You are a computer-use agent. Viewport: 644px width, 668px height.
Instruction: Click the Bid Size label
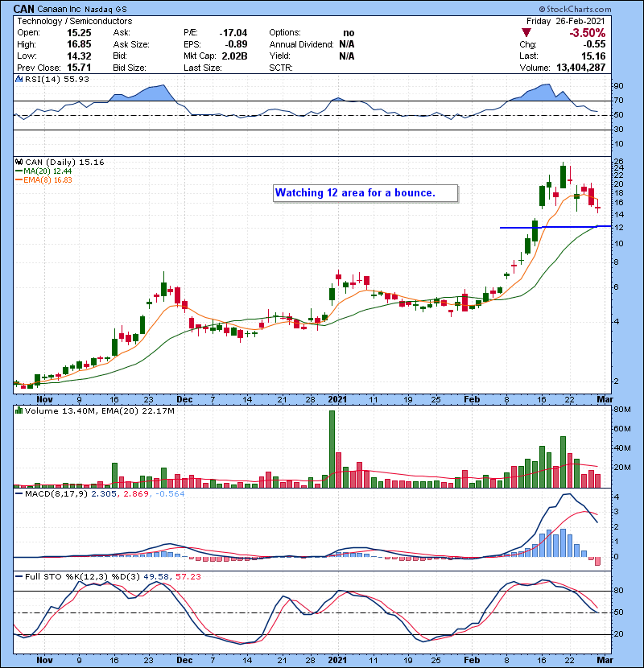(130, 68)
